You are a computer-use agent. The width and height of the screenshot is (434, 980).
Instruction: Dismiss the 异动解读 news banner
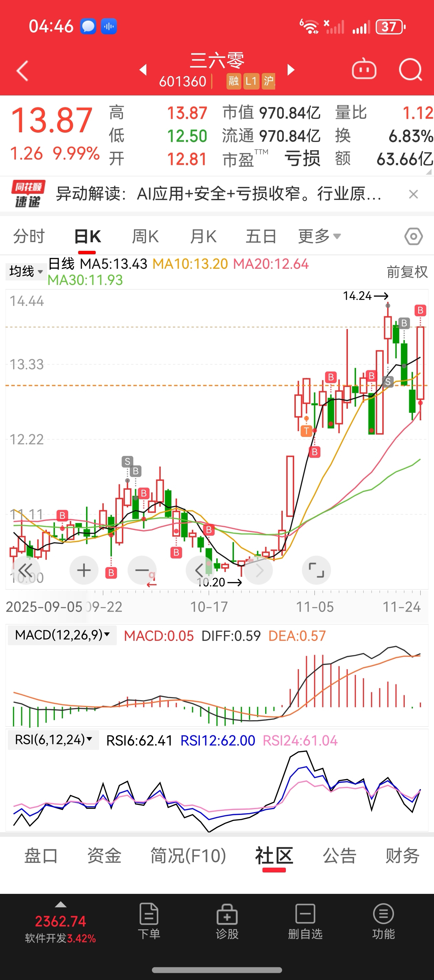[413, 194]
